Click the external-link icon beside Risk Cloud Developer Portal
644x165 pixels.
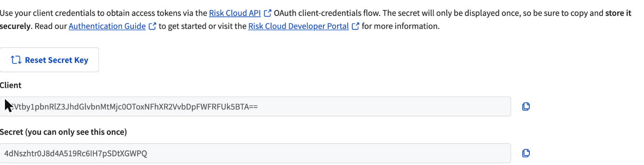[x=355, y=27]
